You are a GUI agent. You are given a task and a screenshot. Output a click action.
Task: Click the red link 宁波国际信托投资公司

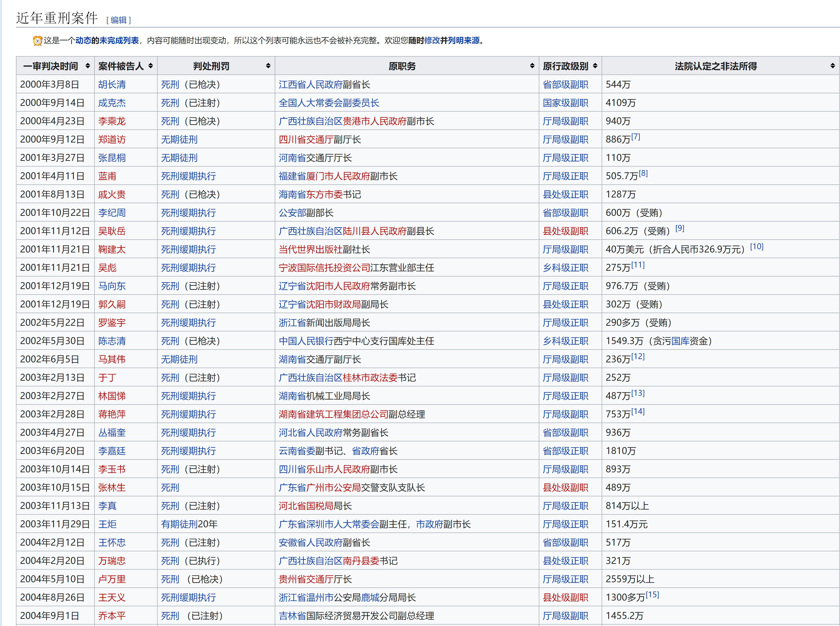click(324, 267)
